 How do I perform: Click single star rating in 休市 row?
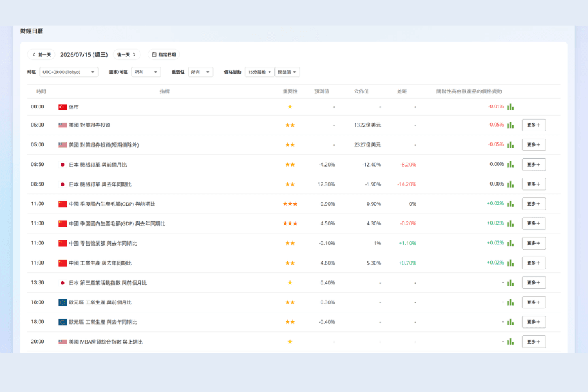click(290, 107)
